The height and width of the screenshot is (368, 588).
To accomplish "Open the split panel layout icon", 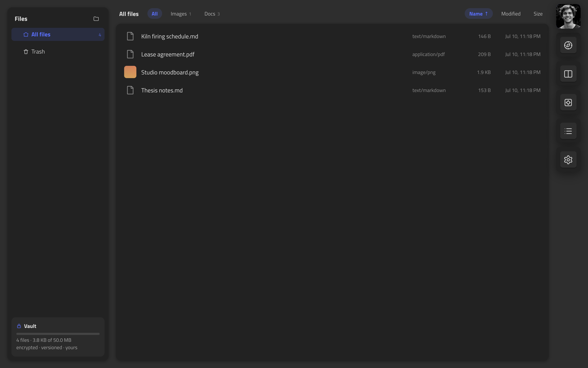I will click(x=568, y=74).
